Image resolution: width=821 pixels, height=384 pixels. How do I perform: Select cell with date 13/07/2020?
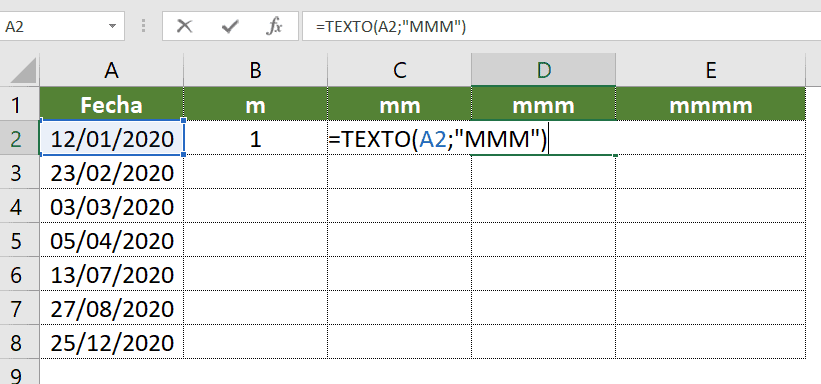pyautogui.click(x=112, y=275)
